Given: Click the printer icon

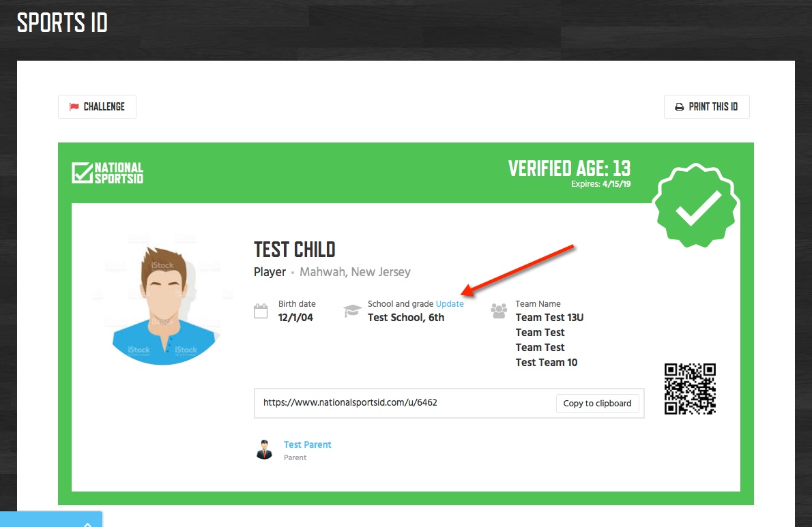Looking at the screenshot, I should [x=679, y=107].
